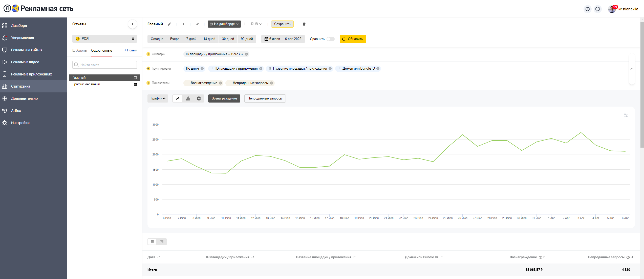Open the RUB currency dropdown
Viewport: 644px width, 279px height.
256,24
